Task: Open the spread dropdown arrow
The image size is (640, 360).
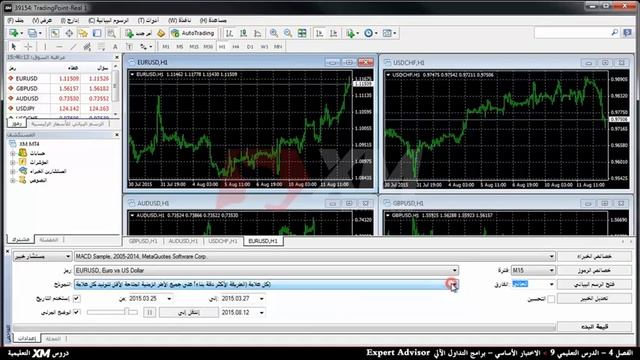Action: point(551,284)
